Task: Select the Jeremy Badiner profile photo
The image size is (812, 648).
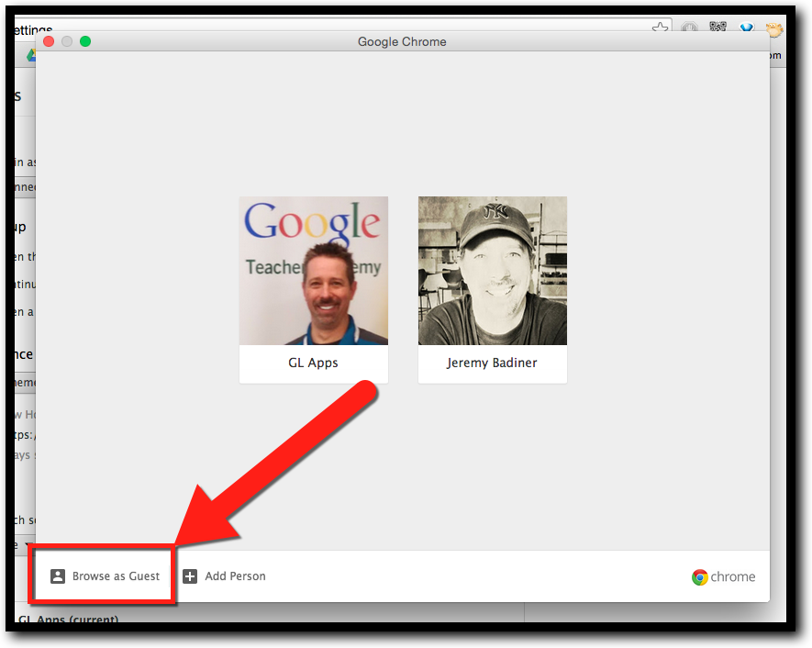Action: tap(493, 271)
